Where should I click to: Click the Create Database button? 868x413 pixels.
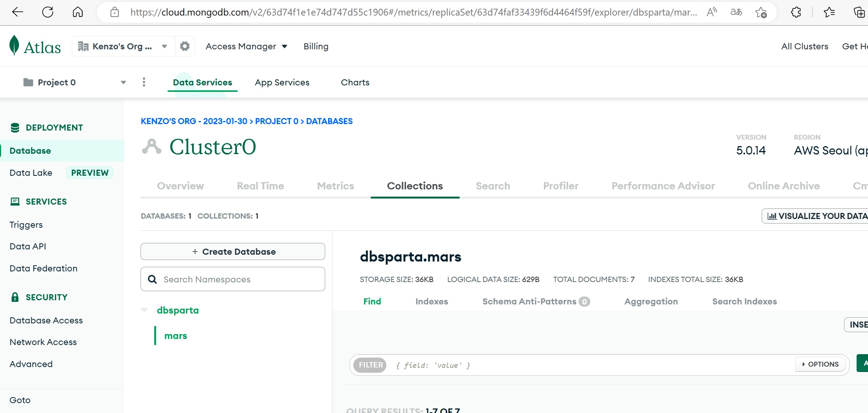[233, 252]
